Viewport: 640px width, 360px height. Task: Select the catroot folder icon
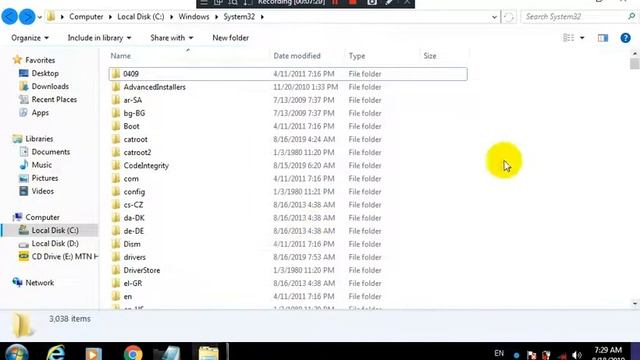point(116,139)
